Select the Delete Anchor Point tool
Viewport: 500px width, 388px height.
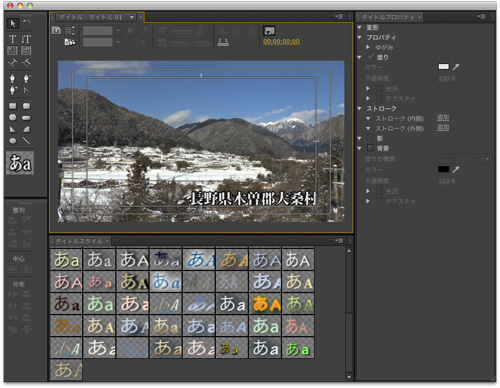(x=26, y=78)
